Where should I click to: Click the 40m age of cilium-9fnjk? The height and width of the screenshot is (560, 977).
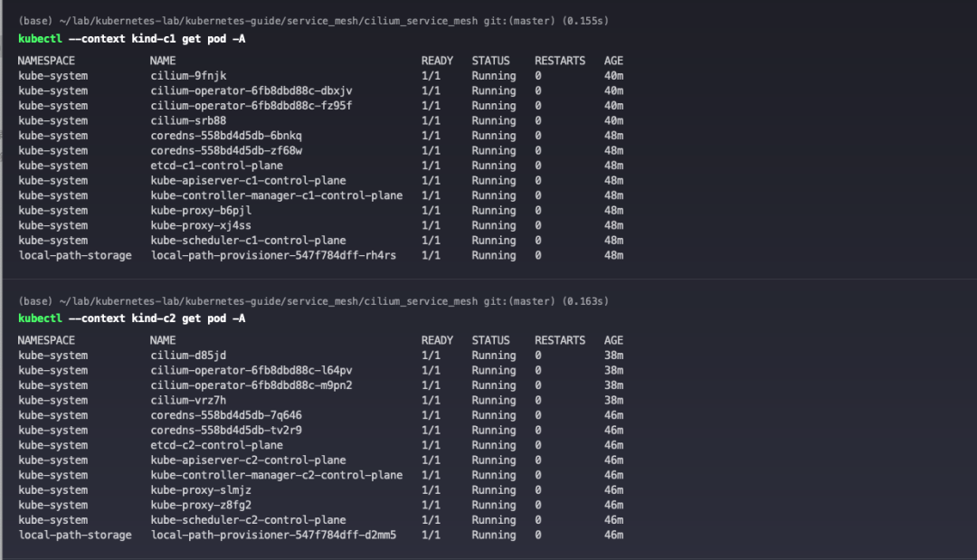(613, 76)
